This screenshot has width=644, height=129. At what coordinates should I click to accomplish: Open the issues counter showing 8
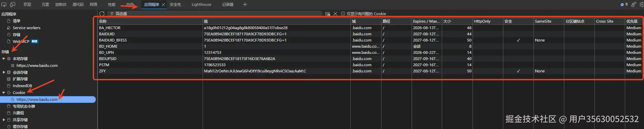pyautogui.click(x=624, y=4)
